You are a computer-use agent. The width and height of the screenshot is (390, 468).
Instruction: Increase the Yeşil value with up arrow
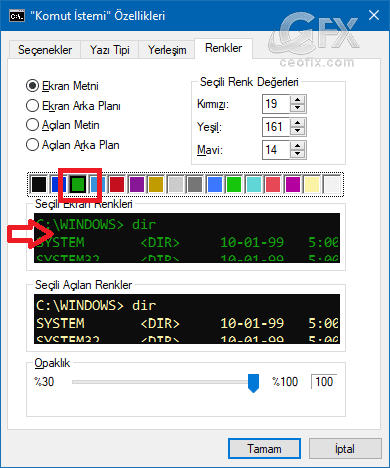click(298, 123)
